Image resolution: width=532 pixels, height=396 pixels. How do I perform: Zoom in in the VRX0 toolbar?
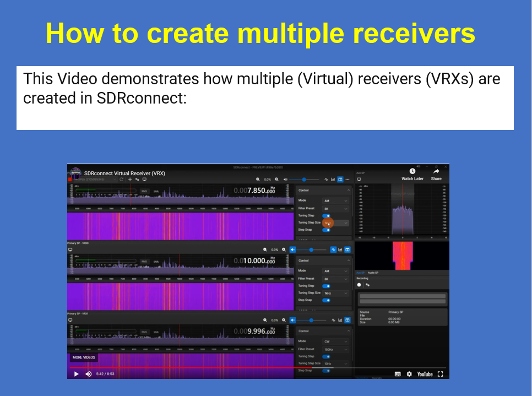pos(284,249)
